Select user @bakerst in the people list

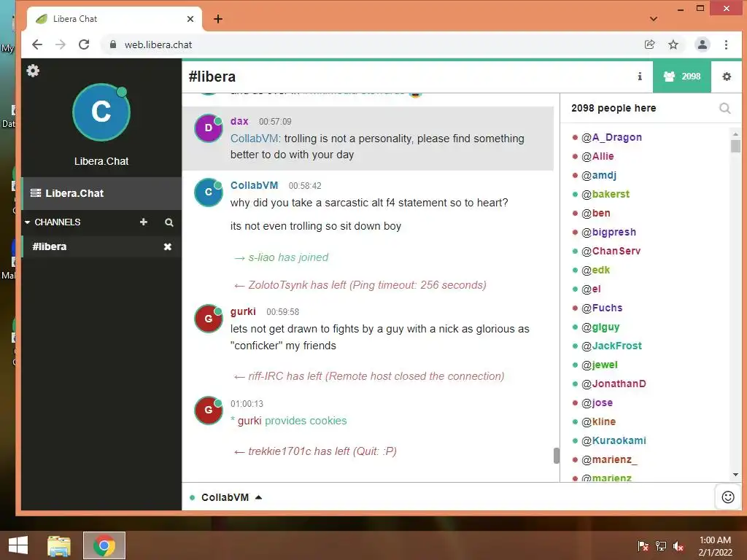point(605,194)
